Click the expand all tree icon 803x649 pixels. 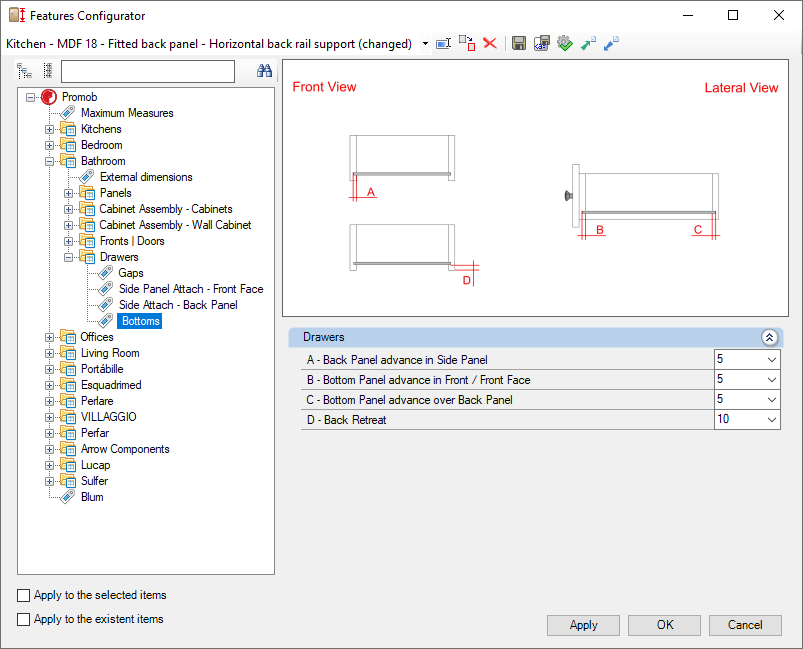[x=24, y=71]
